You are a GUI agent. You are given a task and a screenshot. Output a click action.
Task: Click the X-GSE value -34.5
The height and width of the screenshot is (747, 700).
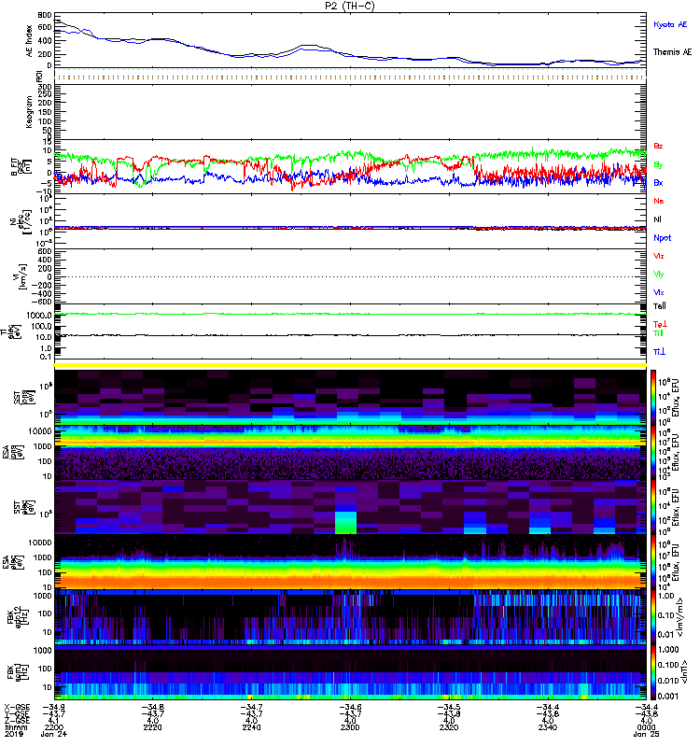(449, 707)
